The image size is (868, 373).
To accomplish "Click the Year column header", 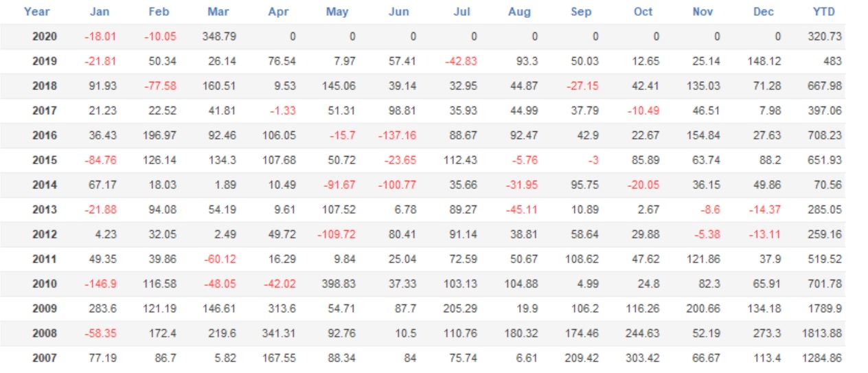I will pos(36,12).
